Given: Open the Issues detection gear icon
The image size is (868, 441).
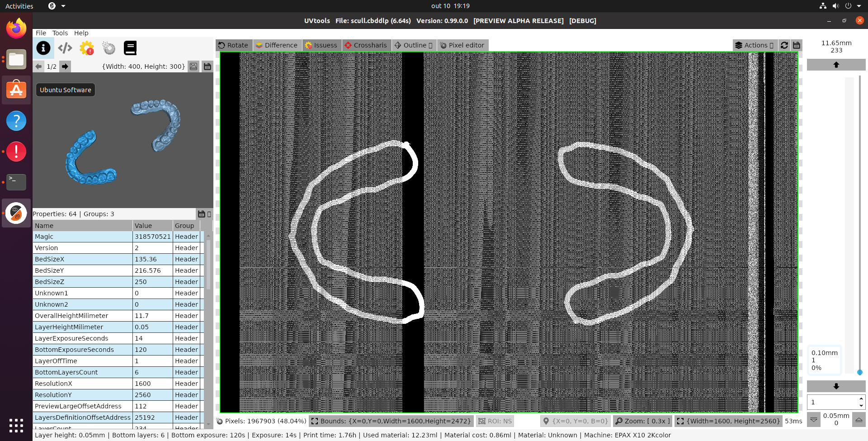Looking at the screenshot, I should pos(87,48).
